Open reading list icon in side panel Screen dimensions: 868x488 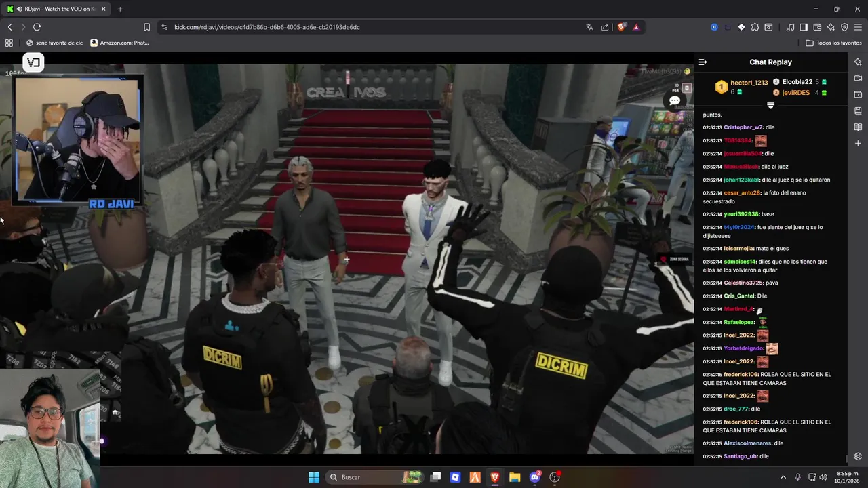tap(858, 127)
